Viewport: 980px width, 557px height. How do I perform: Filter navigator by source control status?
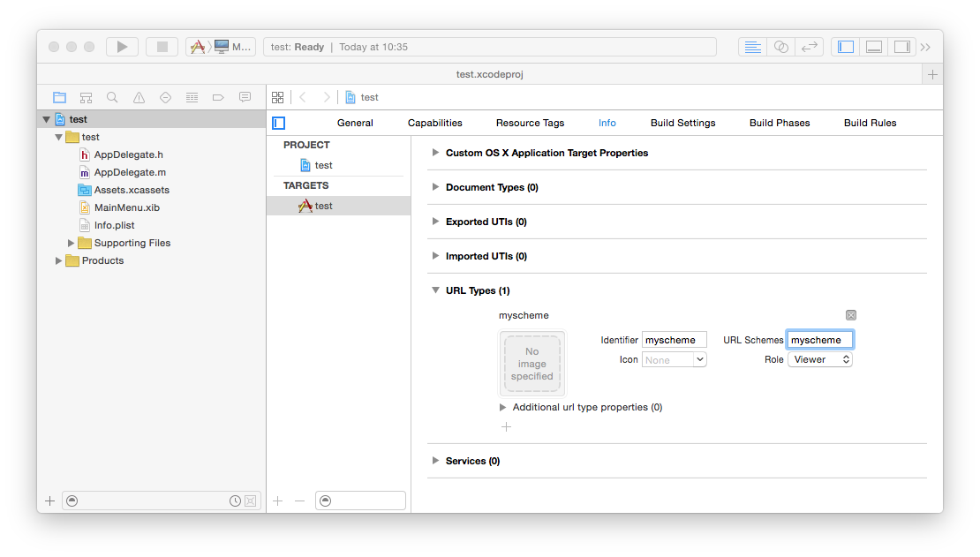[250, 501]
